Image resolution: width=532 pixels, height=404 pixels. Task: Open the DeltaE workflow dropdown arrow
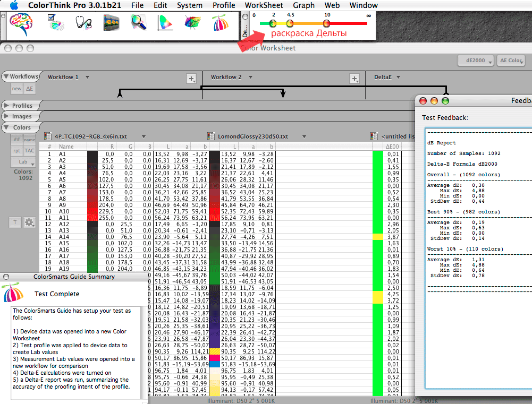[398, 78]
